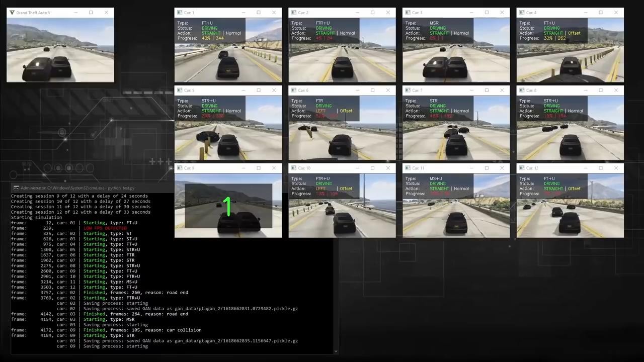Click 'Starting simulation' line in console
This screenshot has height=362, width=644.
(37, 218)
